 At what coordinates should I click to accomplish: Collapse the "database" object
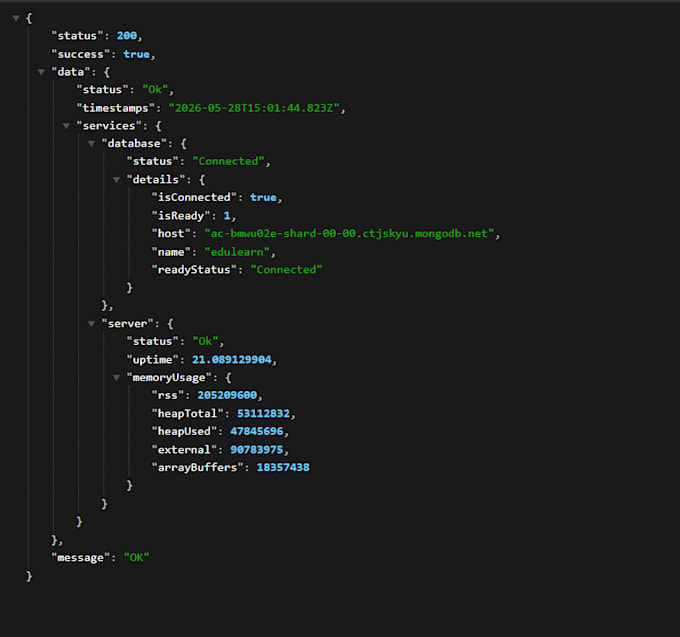point(92,144)
